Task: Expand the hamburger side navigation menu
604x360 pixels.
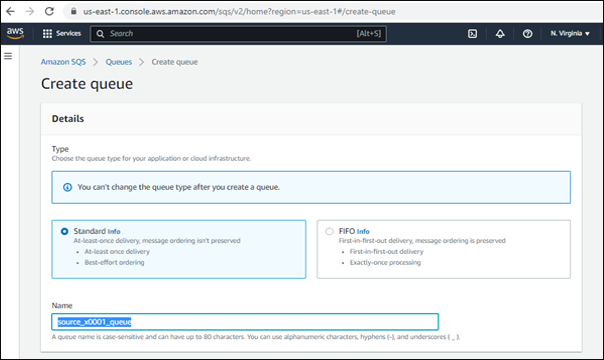Action: [x=8, y=56]
